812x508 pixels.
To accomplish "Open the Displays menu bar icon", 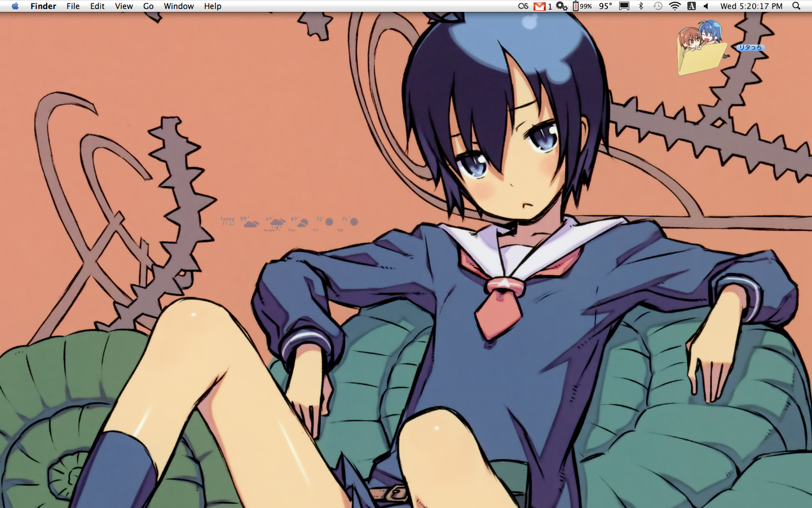I will coord(624,6).
